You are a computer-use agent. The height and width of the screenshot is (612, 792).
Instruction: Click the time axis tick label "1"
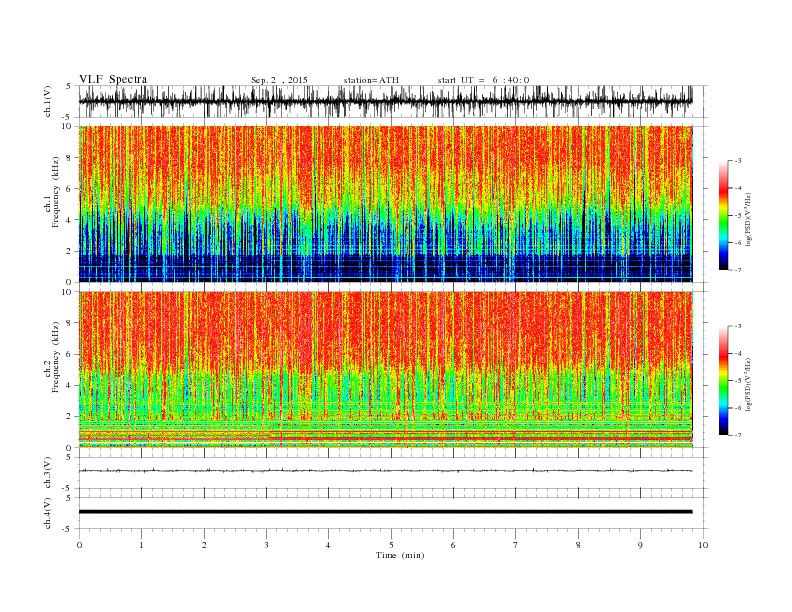click(x=142, y=545)
